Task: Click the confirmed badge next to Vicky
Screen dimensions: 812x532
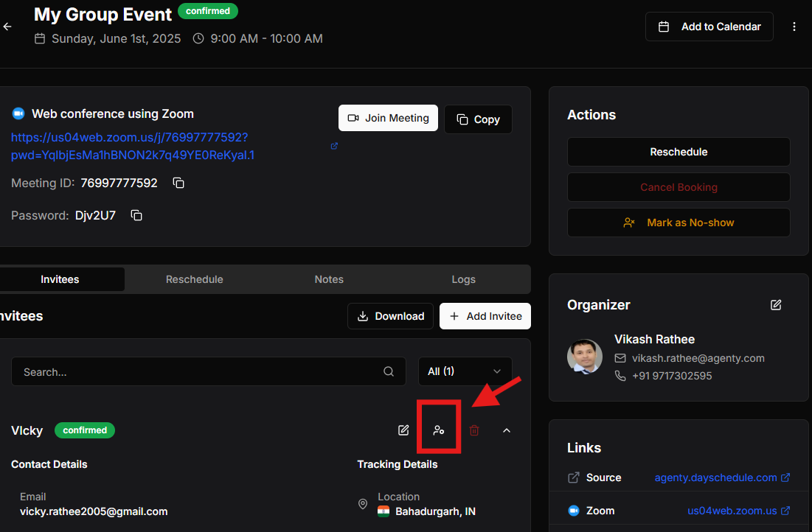Action: tap(85, 430)
